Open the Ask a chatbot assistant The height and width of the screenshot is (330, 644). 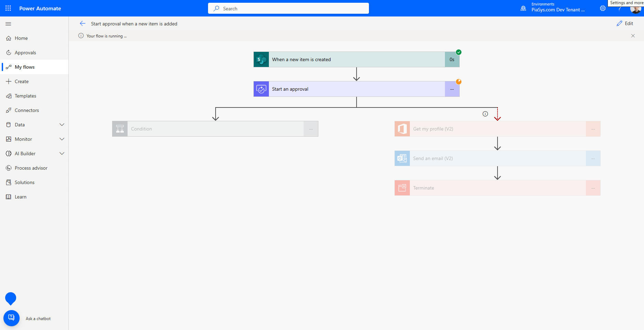(11, 318)
